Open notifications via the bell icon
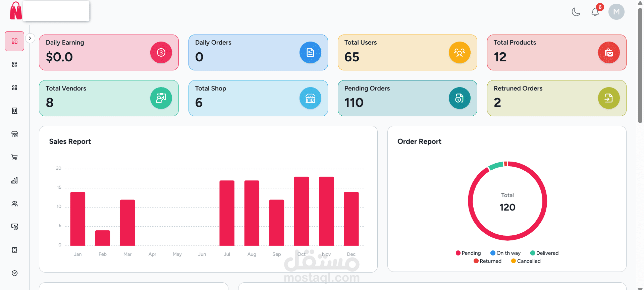Viewport: 644px width, 290px height. [595, 12]
